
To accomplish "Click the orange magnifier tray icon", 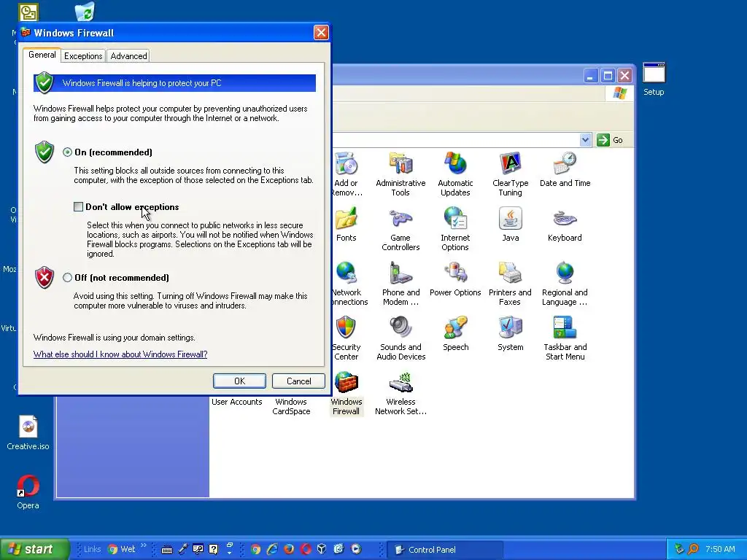I will tap(693, 549).
